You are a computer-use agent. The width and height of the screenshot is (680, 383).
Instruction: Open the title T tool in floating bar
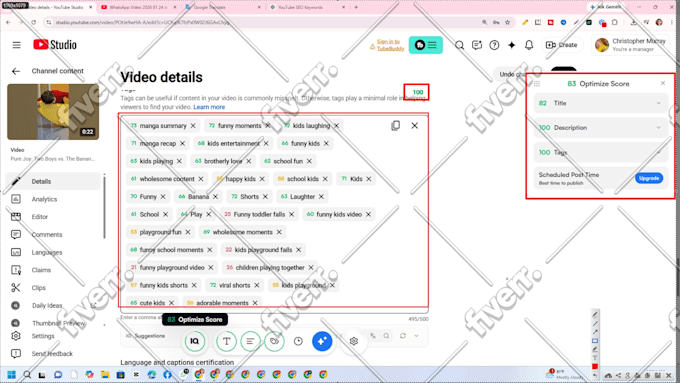pyautogui.click(x=226, y=341)
